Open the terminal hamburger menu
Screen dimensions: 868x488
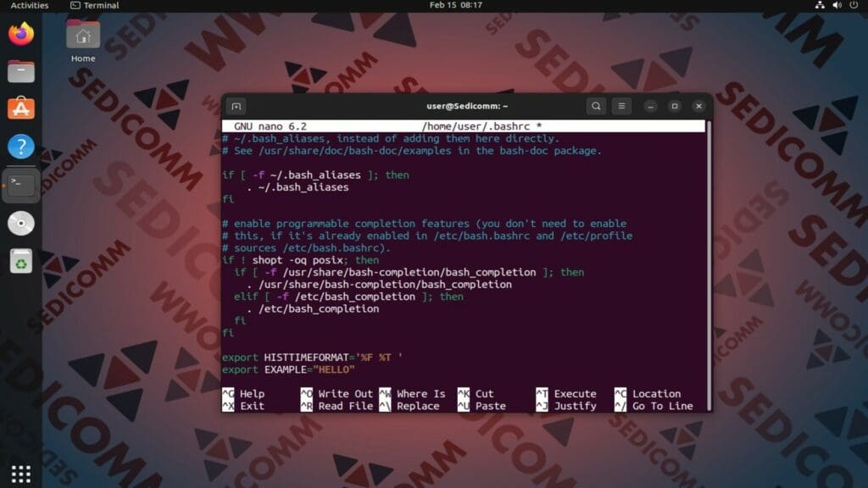coord(621,106)
